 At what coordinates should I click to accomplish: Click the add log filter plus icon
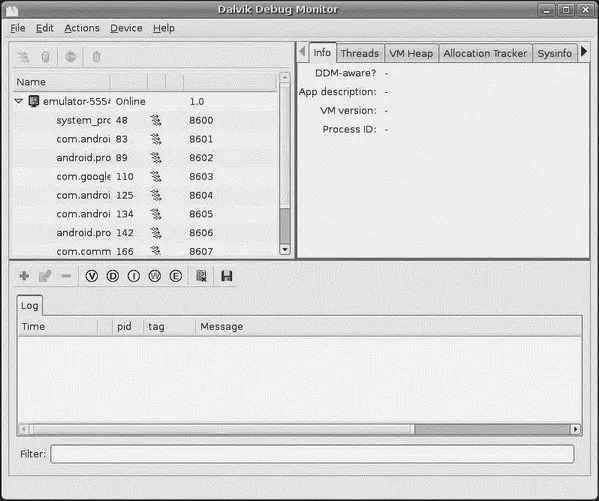24,276
